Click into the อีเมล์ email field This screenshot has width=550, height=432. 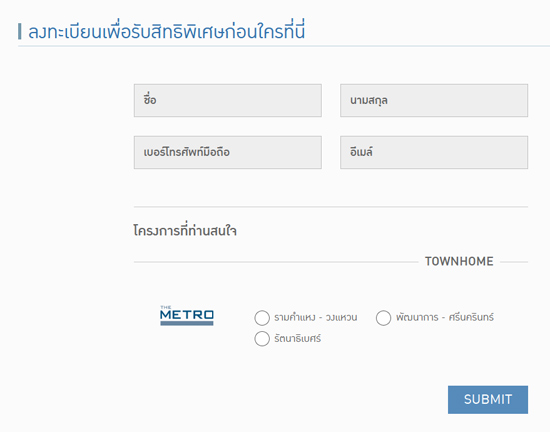(x=434, y=152)
